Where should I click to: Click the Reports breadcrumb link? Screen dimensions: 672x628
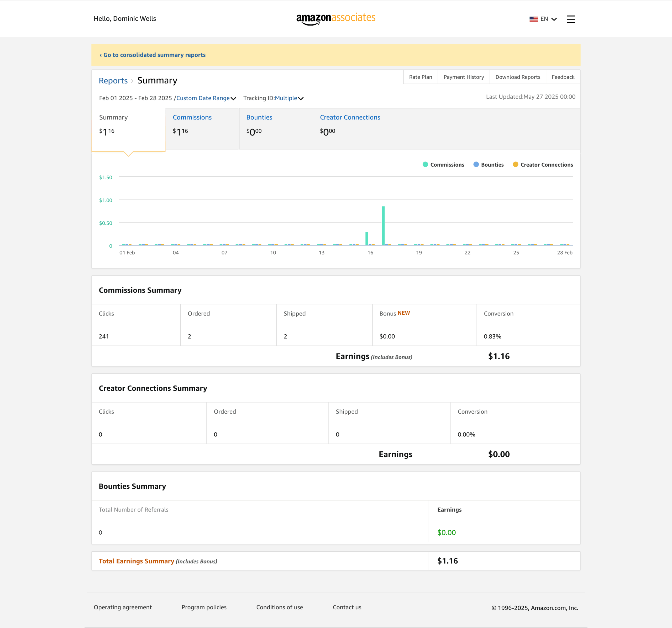tap(113, 81)
